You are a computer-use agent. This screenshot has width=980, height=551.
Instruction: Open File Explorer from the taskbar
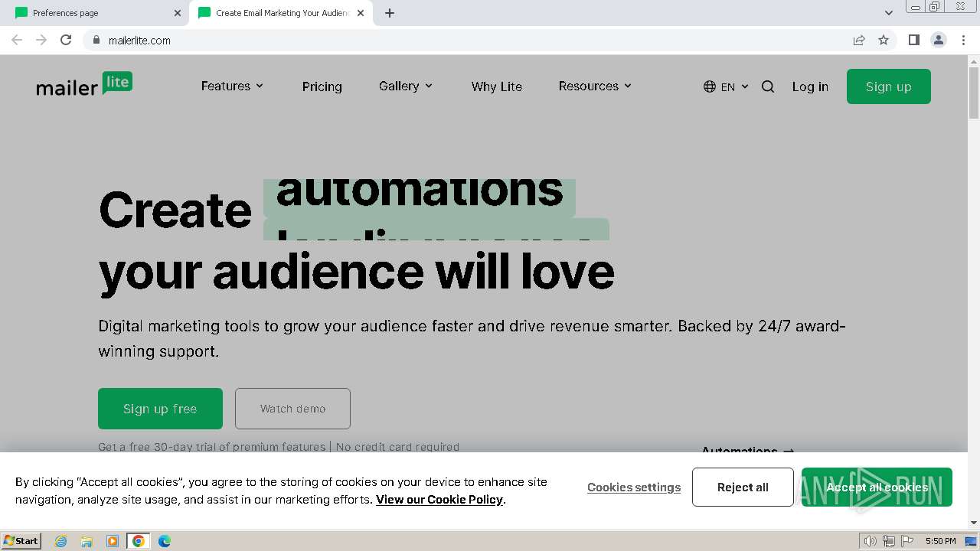(x=87, y=541)
